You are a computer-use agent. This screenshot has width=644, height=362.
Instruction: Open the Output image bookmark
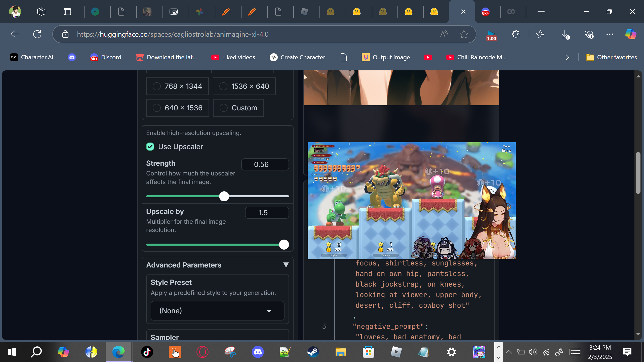click(x=386, y=57)
